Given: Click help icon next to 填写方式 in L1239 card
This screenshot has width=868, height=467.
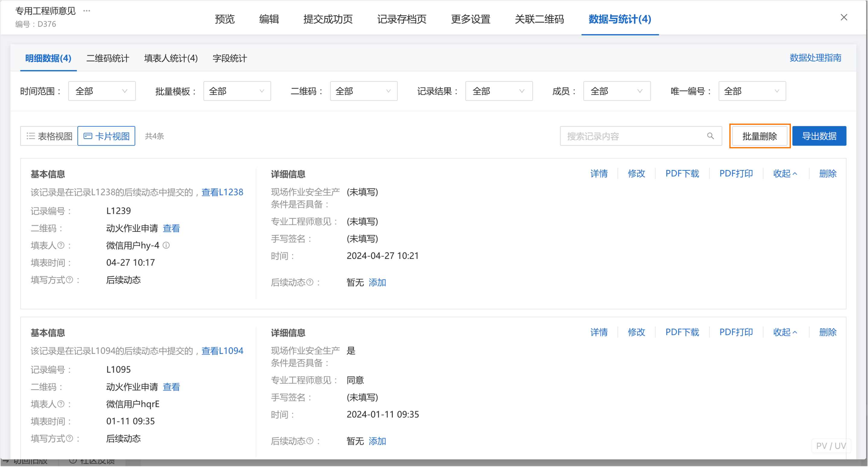Looking at the screenshot, I should (x=69, y=280).
